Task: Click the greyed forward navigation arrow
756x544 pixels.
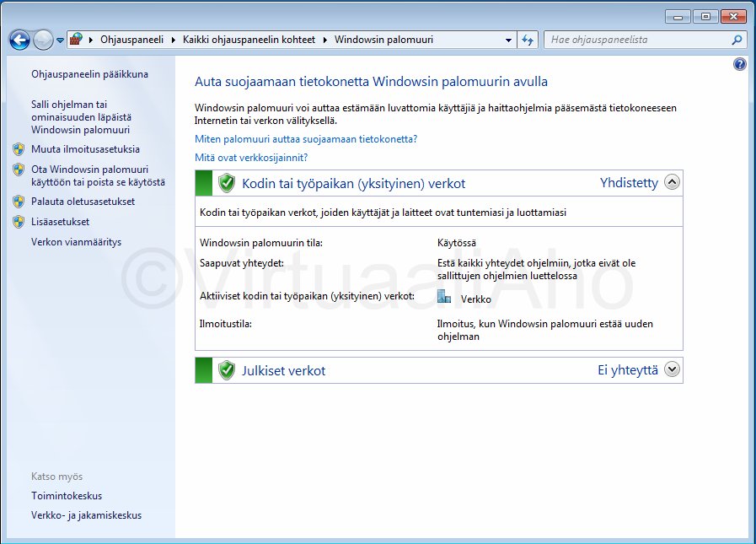Action: pyautogui.click(x=43, y=40)
